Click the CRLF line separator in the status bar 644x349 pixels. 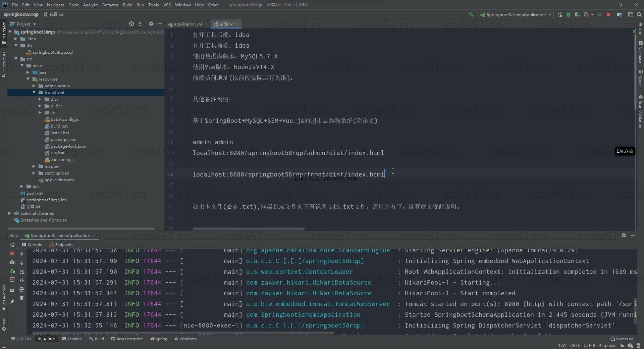coord(575,345)
